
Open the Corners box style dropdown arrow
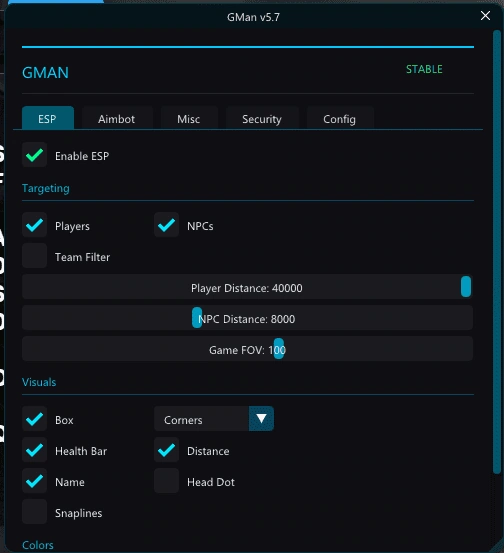[x=261, y=419]
